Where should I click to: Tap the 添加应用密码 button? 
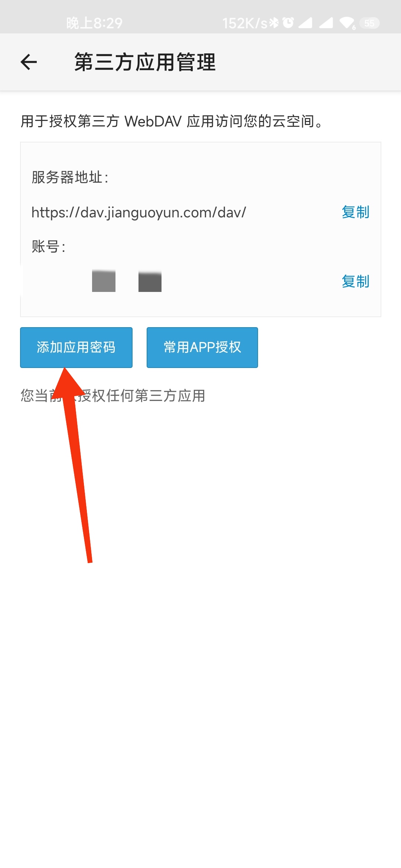(76, 348)
